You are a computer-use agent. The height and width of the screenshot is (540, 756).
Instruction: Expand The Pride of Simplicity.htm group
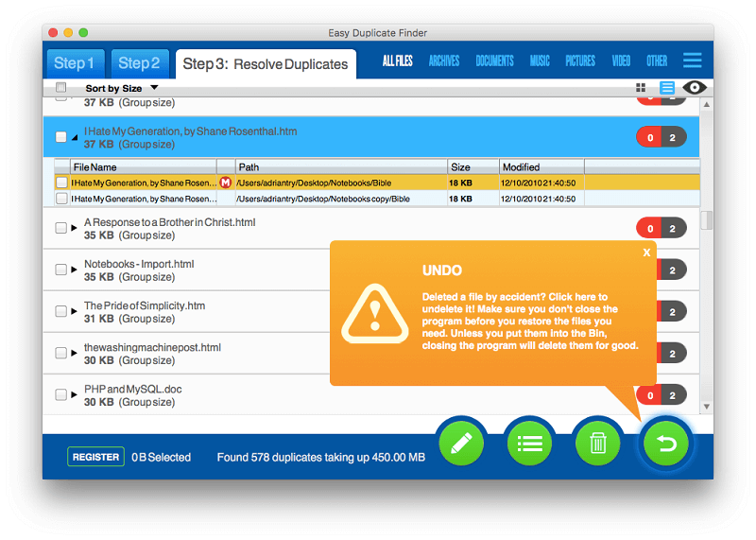[x=74, y=311]
